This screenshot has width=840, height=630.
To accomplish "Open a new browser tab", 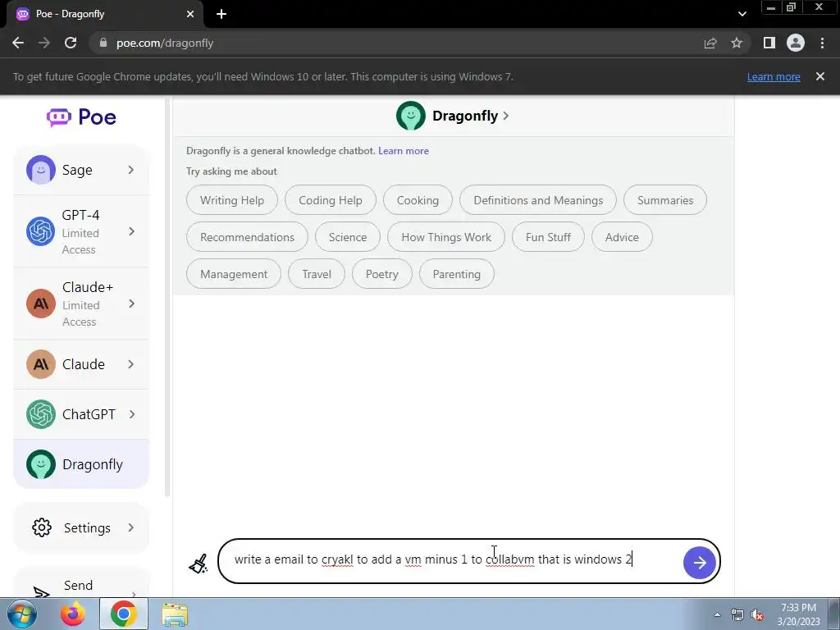I will [221, 14].
